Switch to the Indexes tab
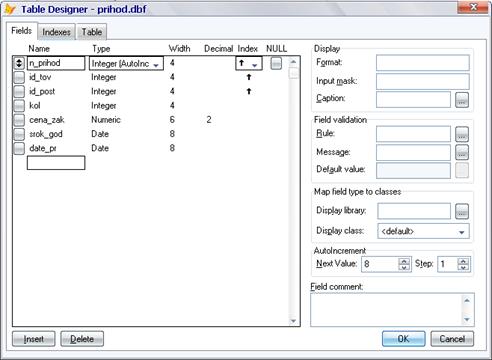Viewport: 492px width, 360px height. tap(56, 32)
